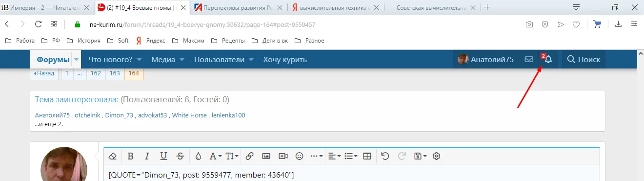644x181 pixels.
Task: Open the Работа bookmarks folder
Action: click(x=20, y=41)
